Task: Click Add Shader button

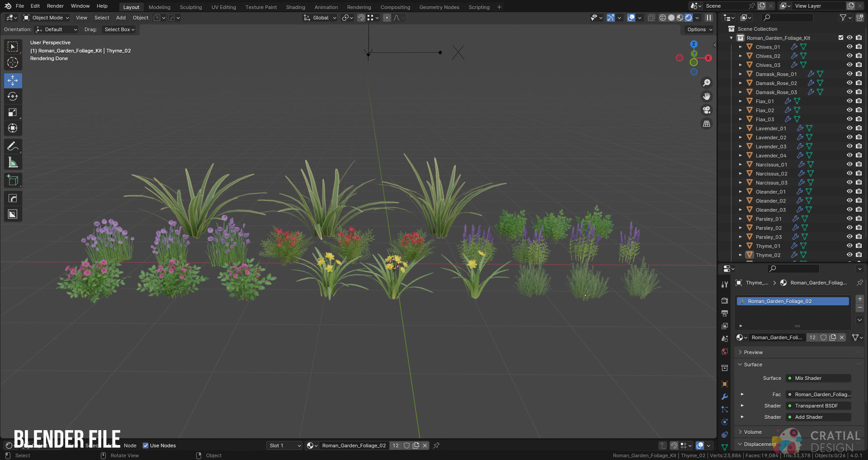Action: (818, 417)
